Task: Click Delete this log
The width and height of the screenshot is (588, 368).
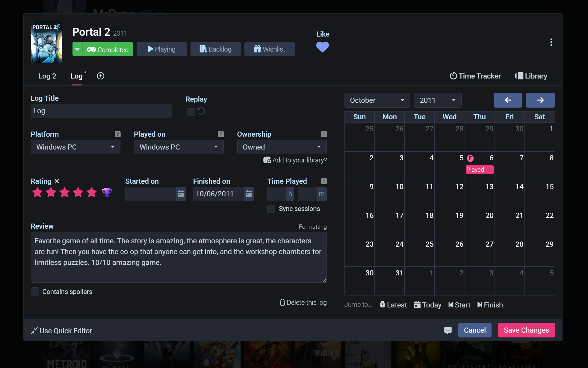Action: [x=303, y=302]
